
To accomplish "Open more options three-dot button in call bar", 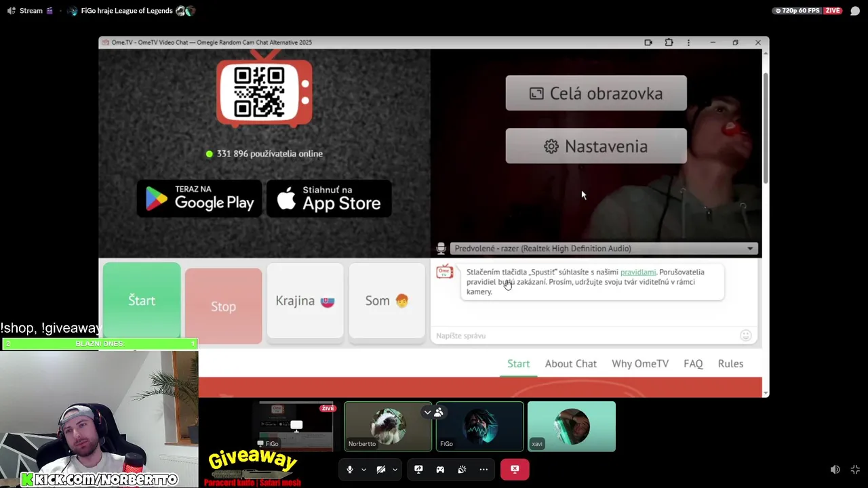I will click(x=484, y=470).
